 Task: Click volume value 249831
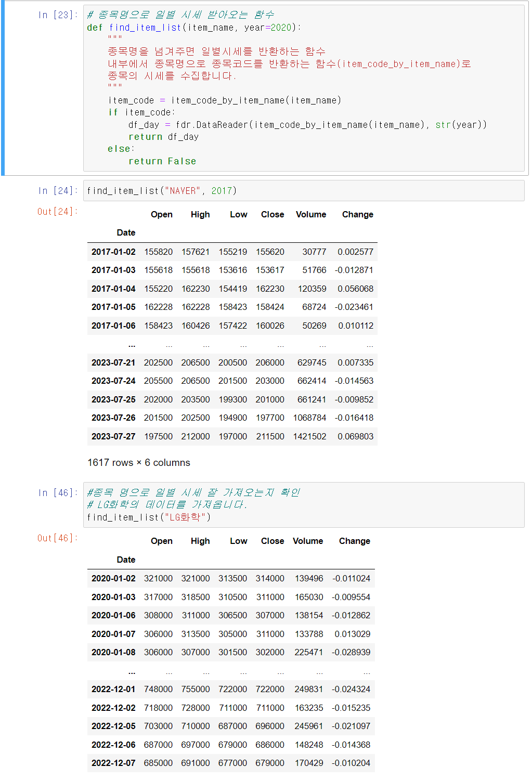click(x=309, y=689)
